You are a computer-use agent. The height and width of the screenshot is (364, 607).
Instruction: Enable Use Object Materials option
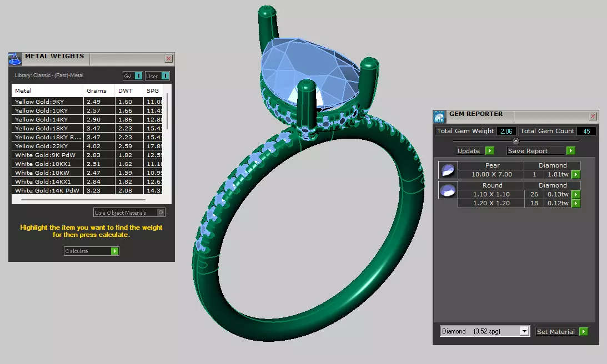tap(129, 213)
